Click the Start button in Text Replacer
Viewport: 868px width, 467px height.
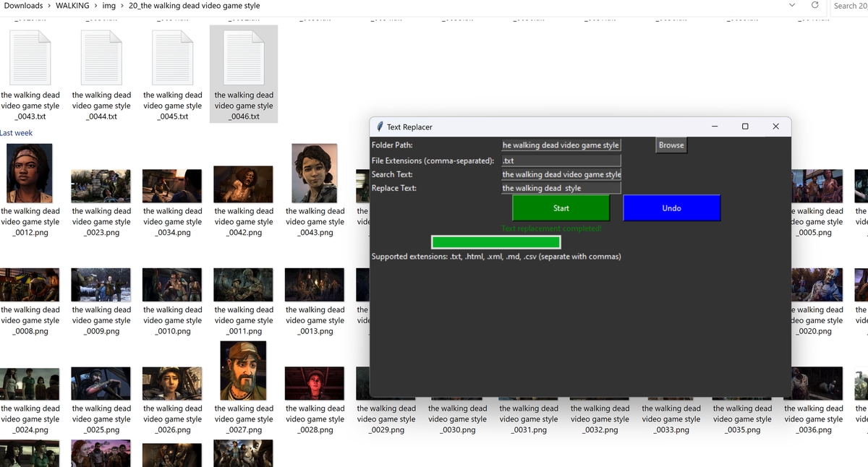[x=561, y=207]
